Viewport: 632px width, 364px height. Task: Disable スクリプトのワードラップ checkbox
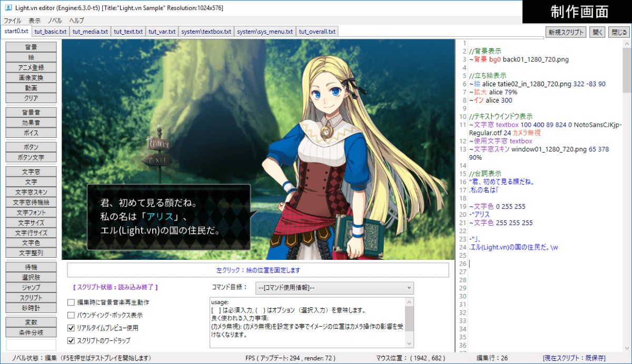click(x=71, y=340)
